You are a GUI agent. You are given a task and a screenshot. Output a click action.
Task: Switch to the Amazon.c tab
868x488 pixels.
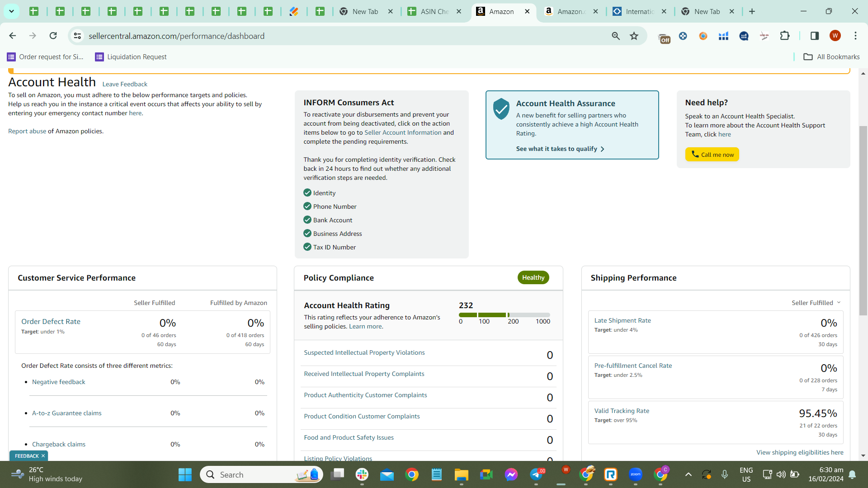(x=564, y=11)
